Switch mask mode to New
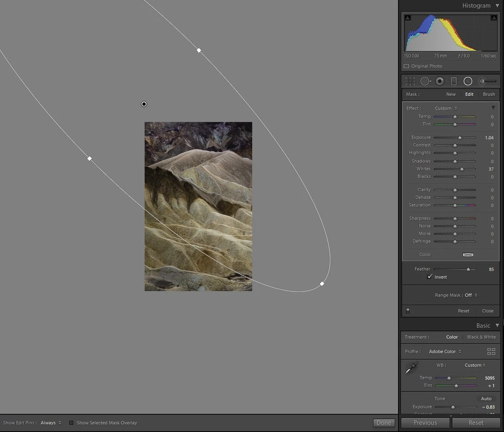The height and width of the screenshot is (432, 504). click(451, 94)
